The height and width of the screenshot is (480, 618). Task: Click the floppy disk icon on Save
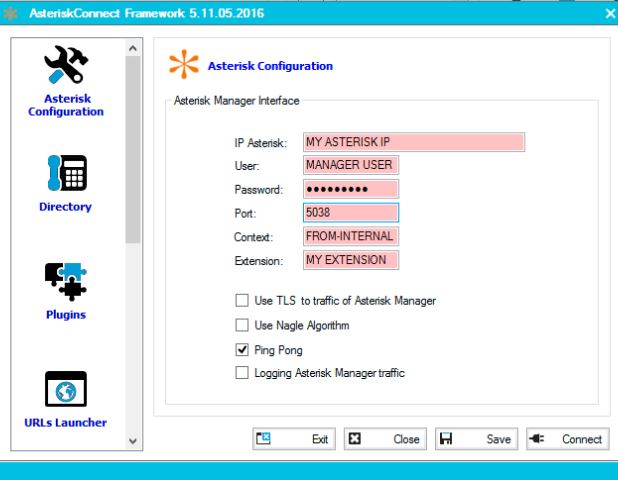[447, 439]
